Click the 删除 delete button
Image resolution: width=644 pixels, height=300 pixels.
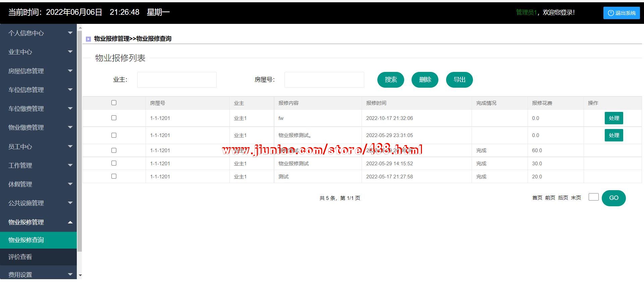[x=425, y=80]
